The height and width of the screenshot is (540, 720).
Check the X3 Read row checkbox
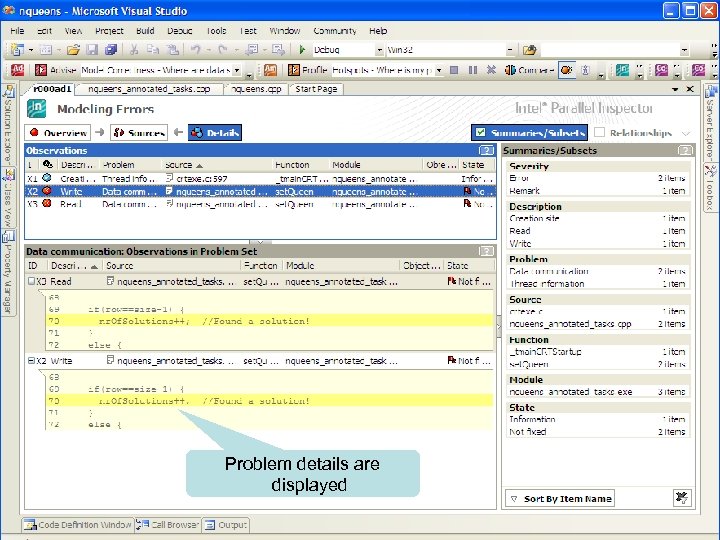(31, 281)
